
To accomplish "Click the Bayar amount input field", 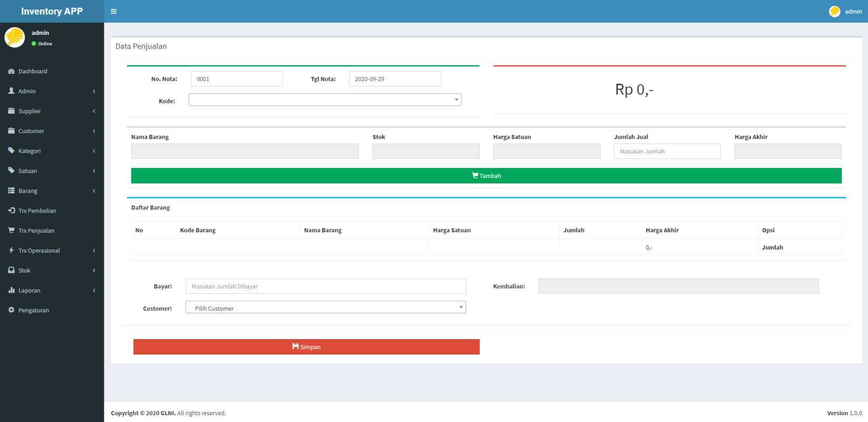I will coord(325,286).
